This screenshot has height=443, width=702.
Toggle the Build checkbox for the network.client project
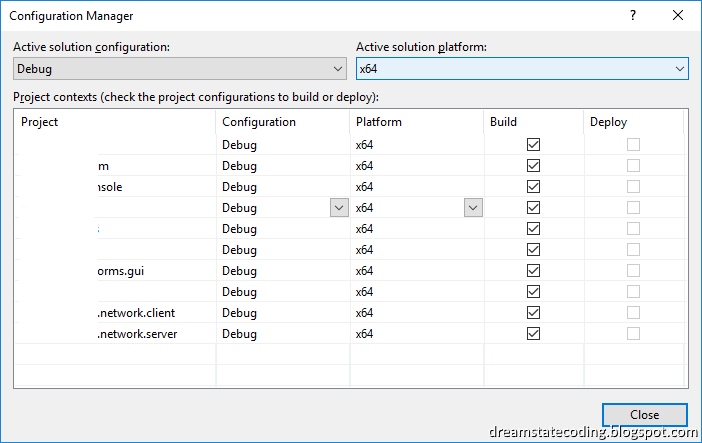[x=533, y=313]
